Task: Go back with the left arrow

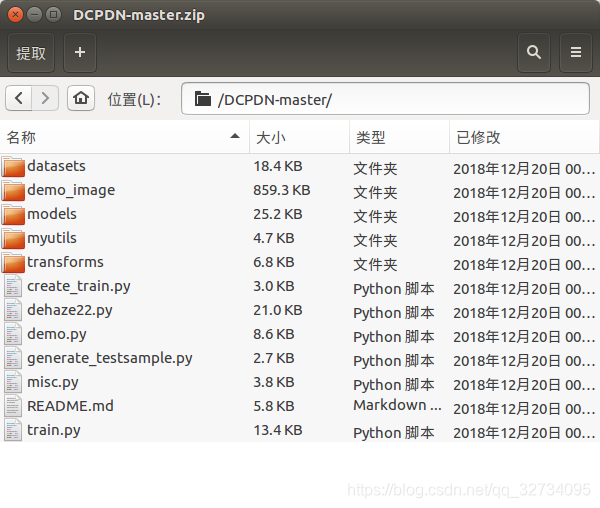Action: click(x=19, y=98)
